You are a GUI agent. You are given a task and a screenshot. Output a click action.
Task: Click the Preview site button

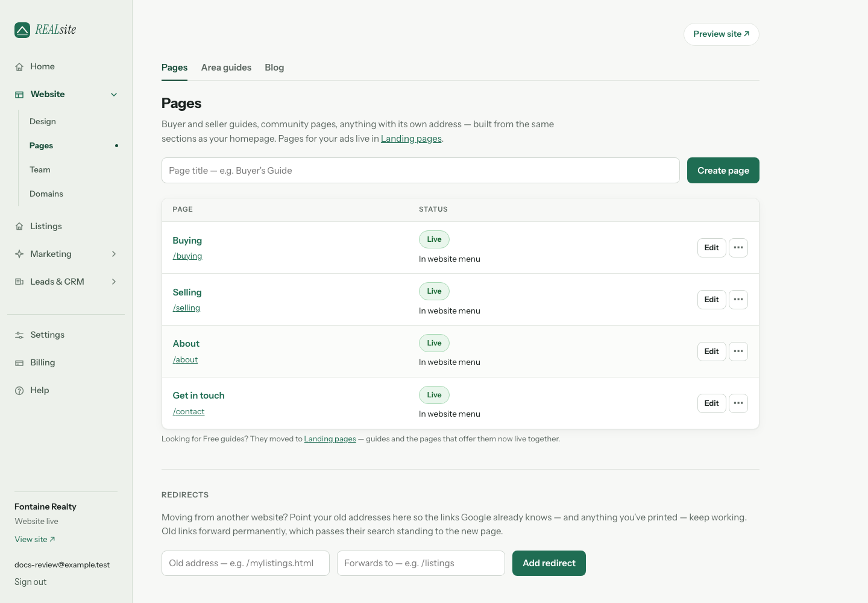pyautogui.click(x=722, y=34)
